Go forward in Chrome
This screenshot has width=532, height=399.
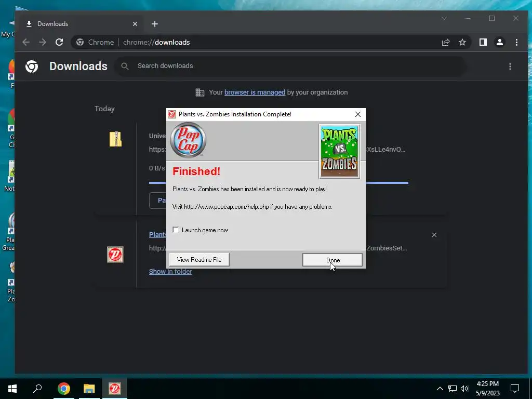coord(43,42)
